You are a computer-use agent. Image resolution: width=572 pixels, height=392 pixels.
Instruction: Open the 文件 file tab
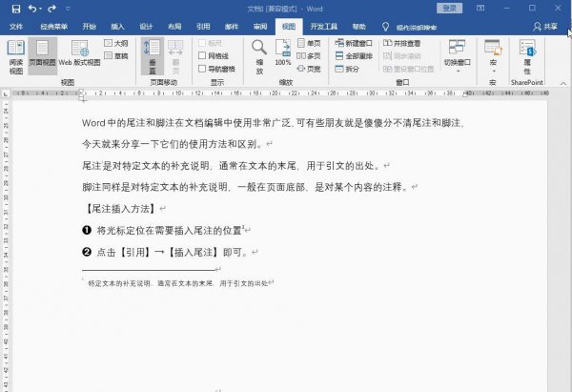point(16,27)
